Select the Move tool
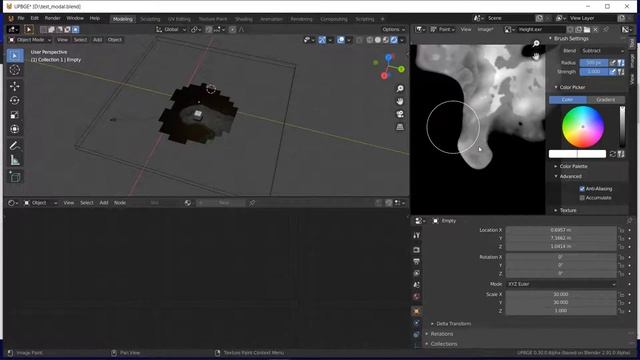This screenshot has height=360, width=640. pyautogui.click(x=15, y=86)
